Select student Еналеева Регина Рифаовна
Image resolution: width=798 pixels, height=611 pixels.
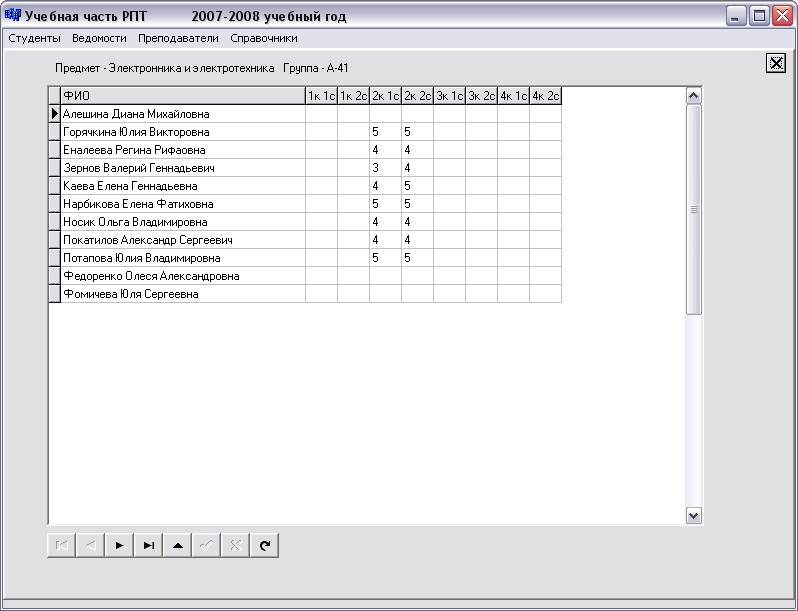point(183,150)
